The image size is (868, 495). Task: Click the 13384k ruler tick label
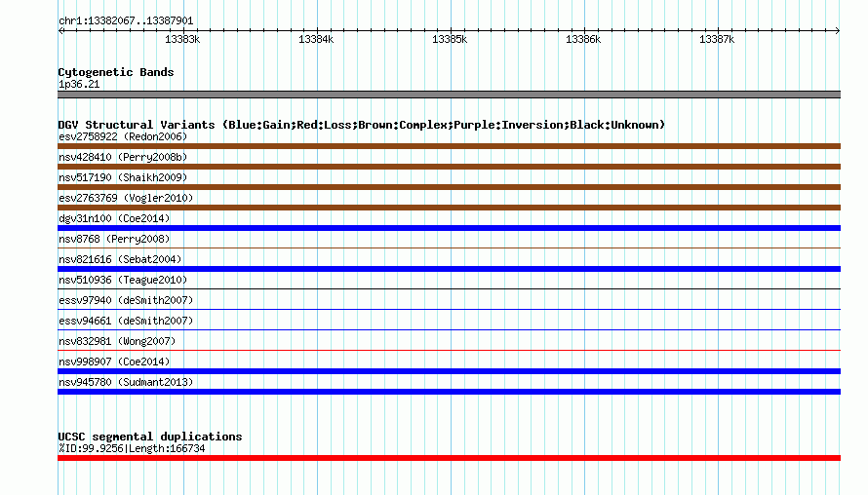(316, 39)
